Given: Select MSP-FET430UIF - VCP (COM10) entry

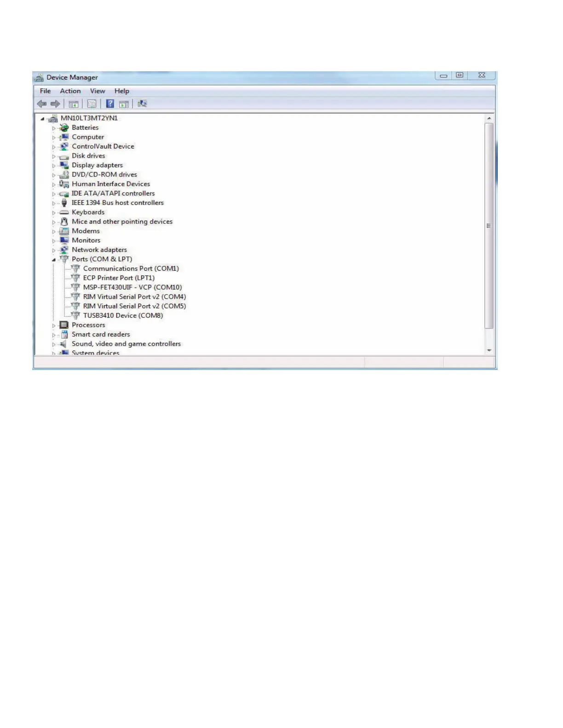Looking at the screenshot, I should pyautogui.click(x=132, y=287).
